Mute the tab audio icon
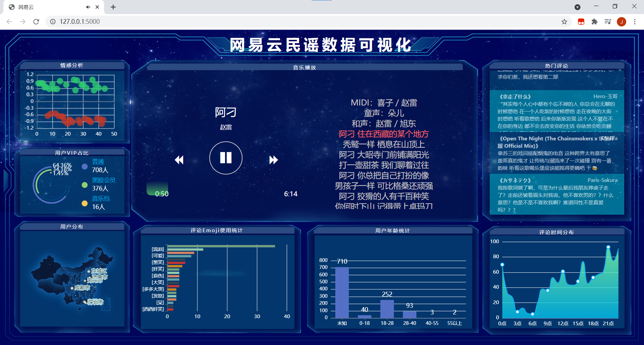Screen dimensions: 644x345 88,7
